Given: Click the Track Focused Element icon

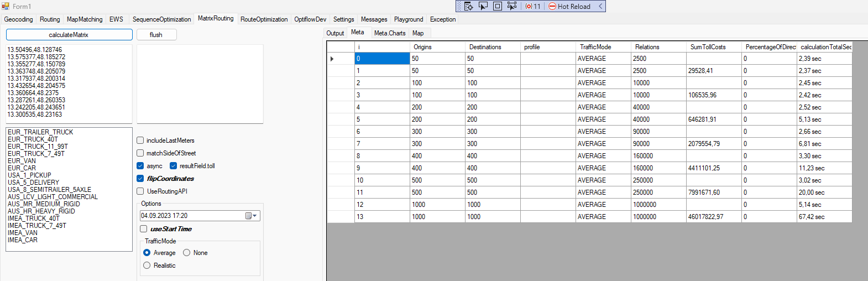Looking at the screenshot, I should click(511, 6).
